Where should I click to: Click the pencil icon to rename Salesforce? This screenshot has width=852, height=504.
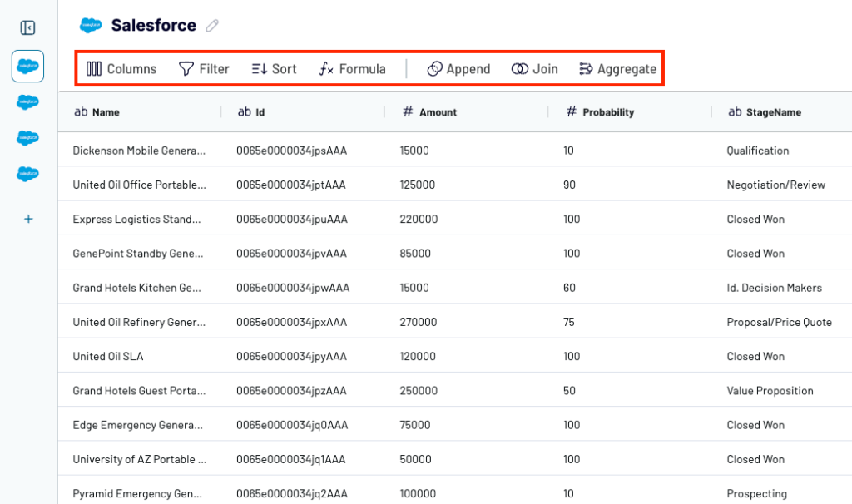click(212, 26)
